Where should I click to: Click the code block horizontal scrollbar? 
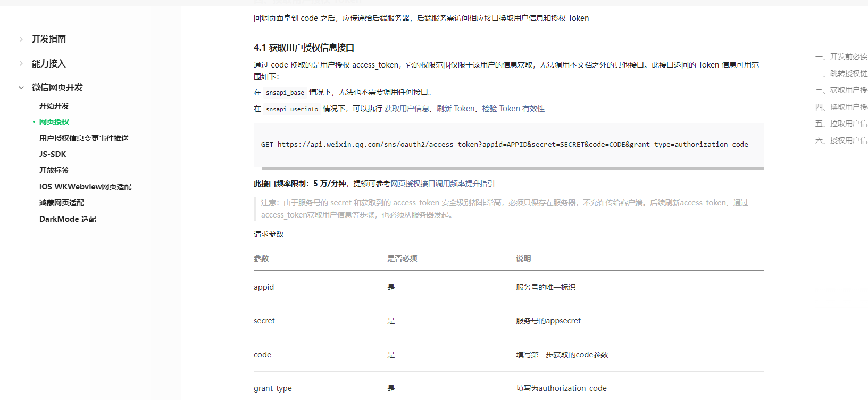(513, 169)
